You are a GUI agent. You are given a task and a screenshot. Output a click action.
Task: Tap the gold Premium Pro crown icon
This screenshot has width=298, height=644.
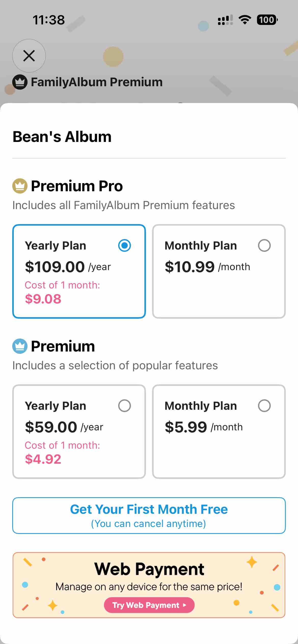(20, 186)
